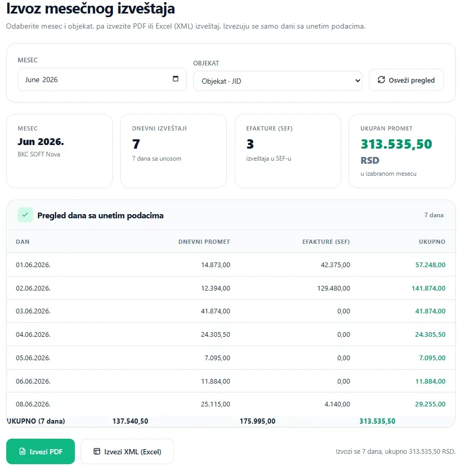Viewport: 476px width, 473px height.
Task: Click footer grand total 313.535,50
Action: click(377, 421)
